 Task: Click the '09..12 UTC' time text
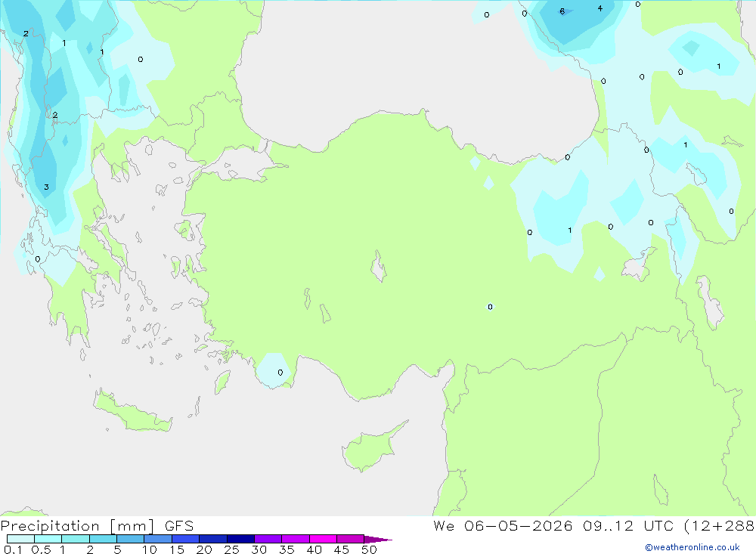pyautogui.click(x=627, y=525)
